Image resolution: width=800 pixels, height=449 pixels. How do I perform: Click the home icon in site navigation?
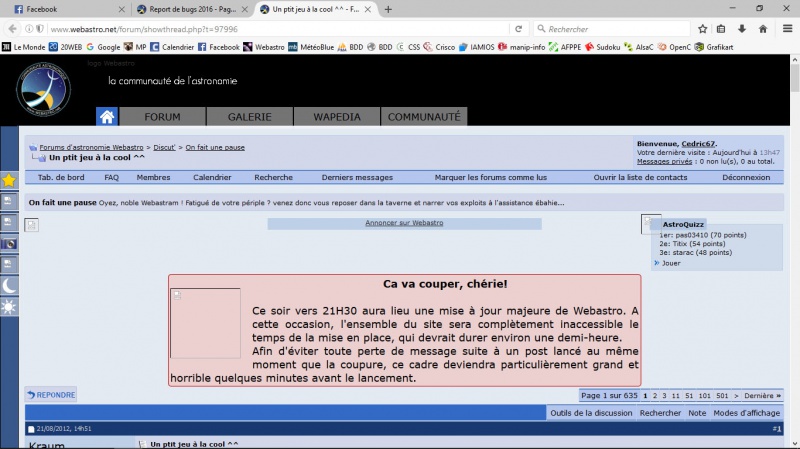click(x=107, y=117)
